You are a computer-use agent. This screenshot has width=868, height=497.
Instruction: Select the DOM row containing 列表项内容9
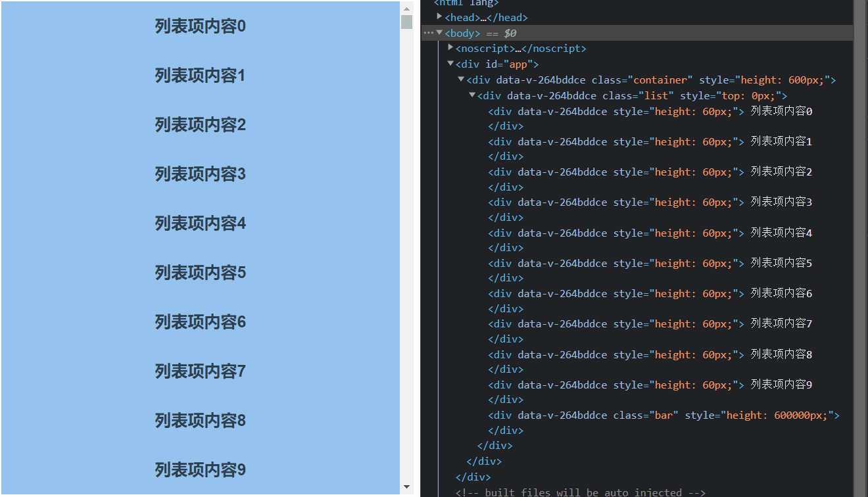tap(650, 385)
